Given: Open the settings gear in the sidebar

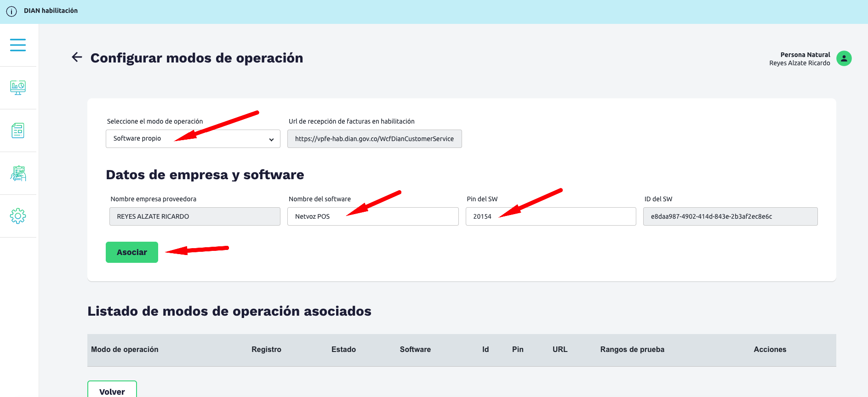Looking at the screenshot, I should [18, 216].
